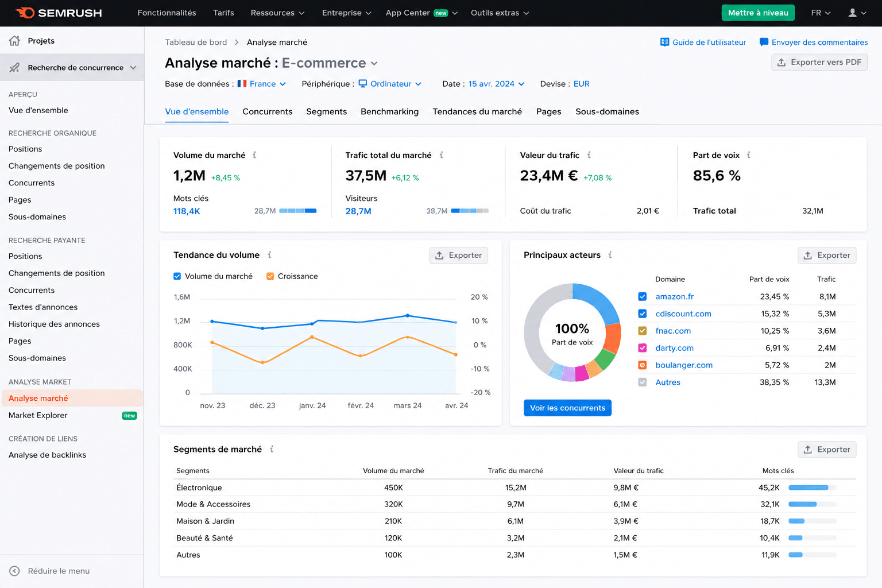Expand the App Center menu
The image size is (882, 588).
[x=421, y=13]
